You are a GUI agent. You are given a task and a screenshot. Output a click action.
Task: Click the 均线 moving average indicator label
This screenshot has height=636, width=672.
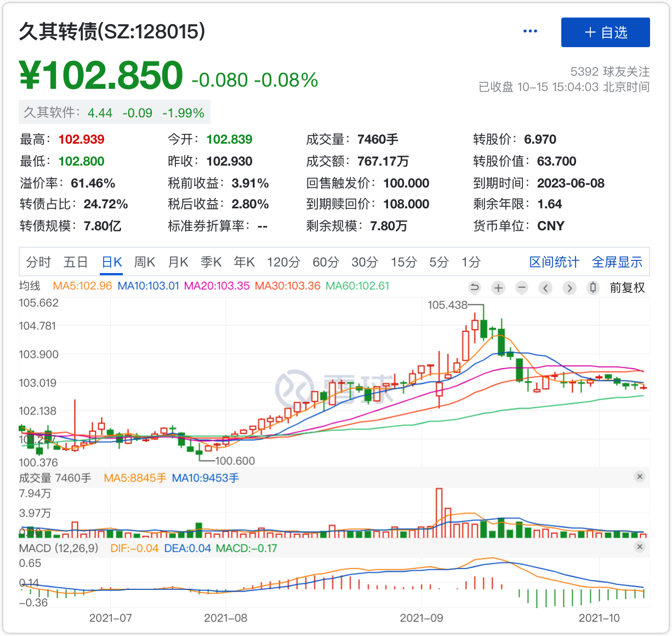point(30,286)
